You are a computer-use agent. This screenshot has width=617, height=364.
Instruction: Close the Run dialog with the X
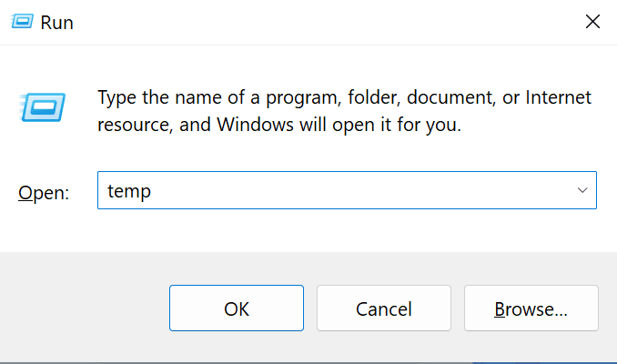coord(592,21)
